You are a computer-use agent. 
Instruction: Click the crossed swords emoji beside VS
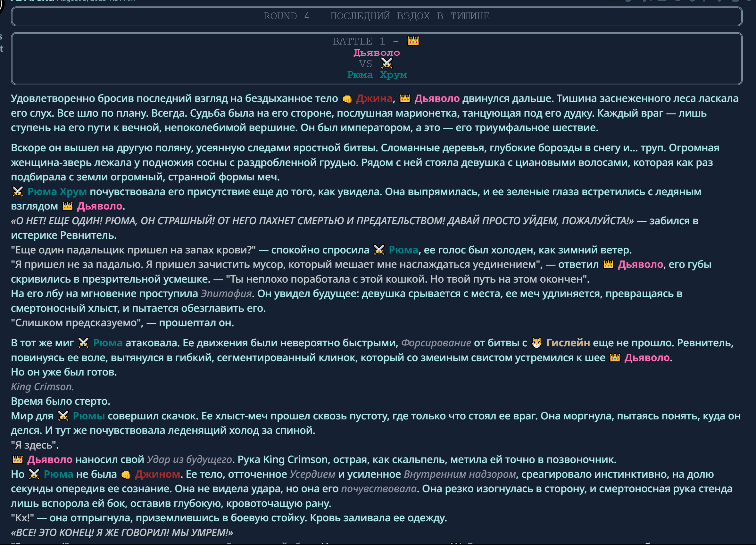click(387, 63)
